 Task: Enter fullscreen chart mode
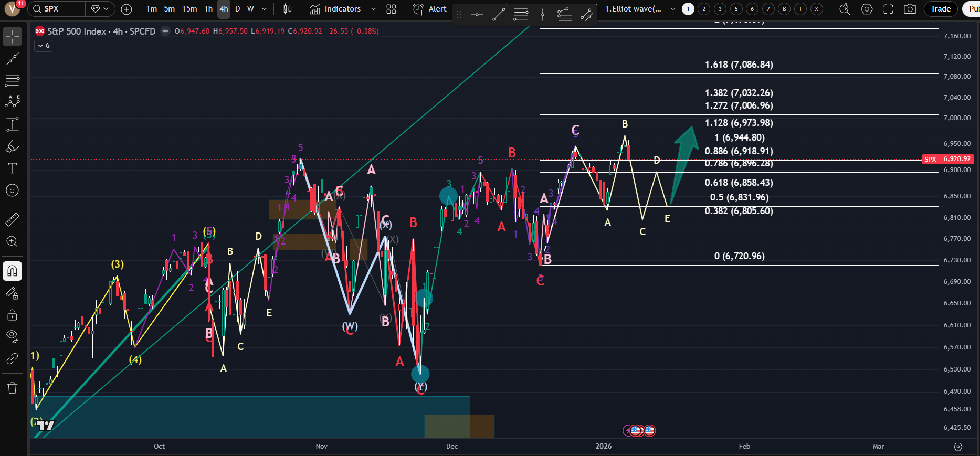point(888,9)
